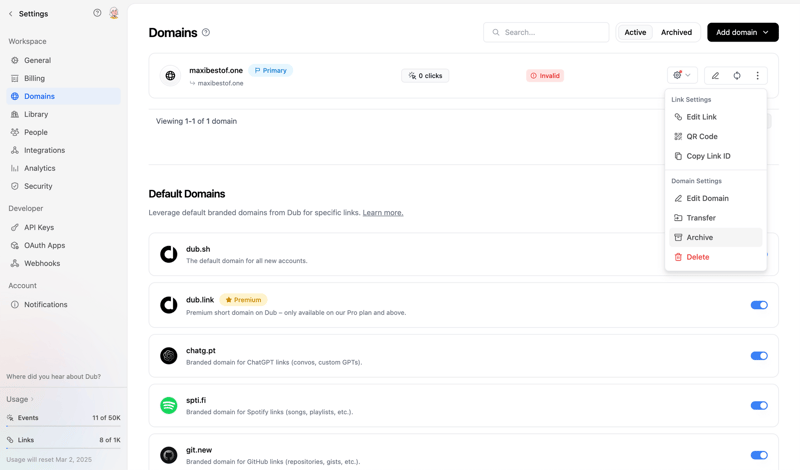Click the maxibestof.one redirect link text

220,83
